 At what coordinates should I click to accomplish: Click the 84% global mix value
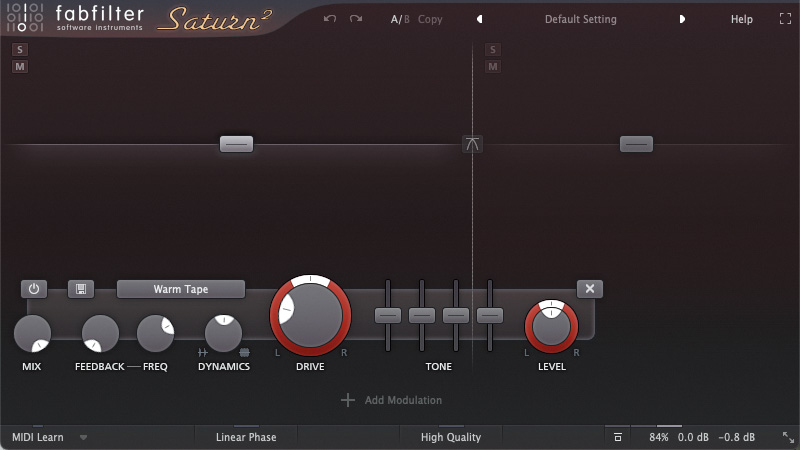[659, 437]
